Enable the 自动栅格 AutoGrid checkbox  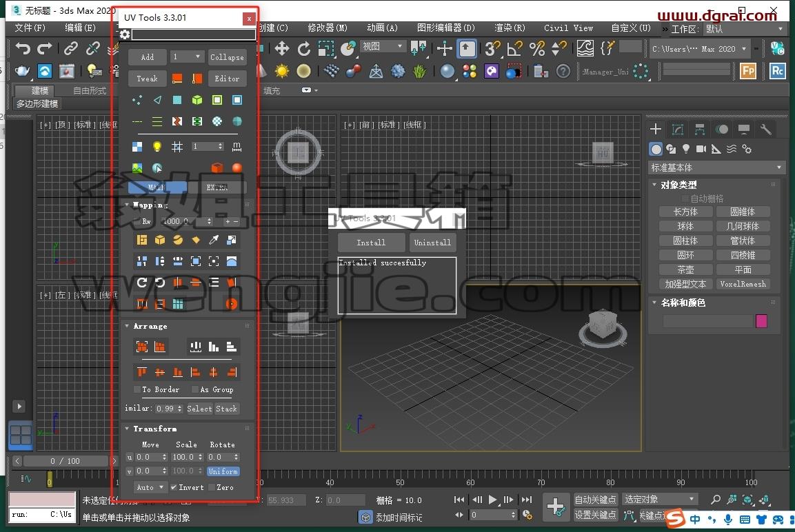pos(685,198)
